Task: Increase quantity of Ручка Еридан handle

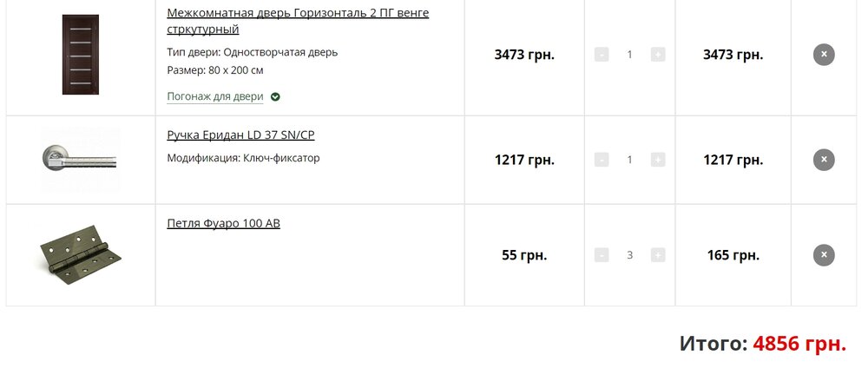Action: click(x=658, y=160)
